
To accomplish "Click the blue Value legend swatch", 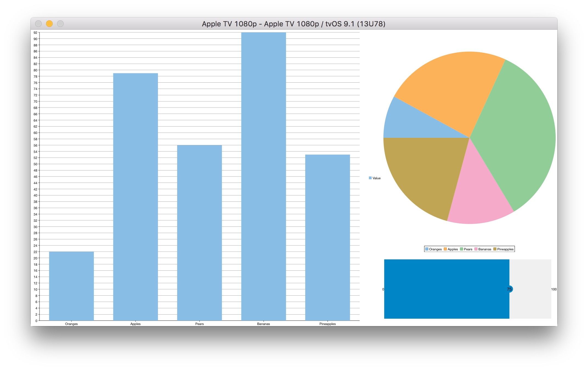I will [x=370, y=178].
